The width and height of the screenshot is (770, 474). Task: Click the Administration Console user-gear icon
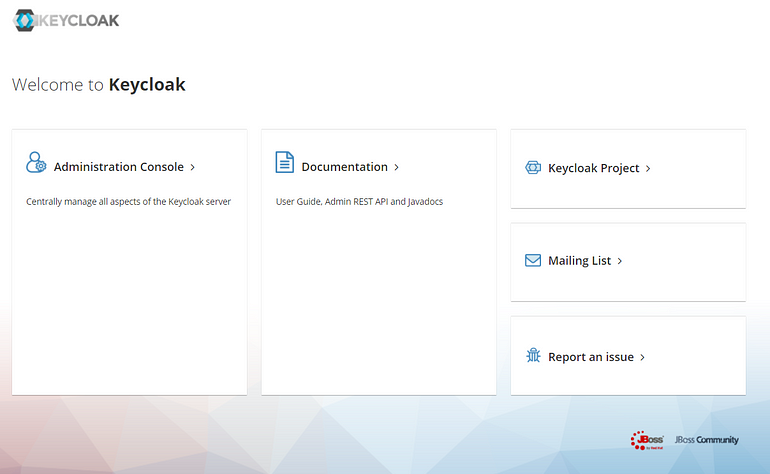tap(36, 163)
